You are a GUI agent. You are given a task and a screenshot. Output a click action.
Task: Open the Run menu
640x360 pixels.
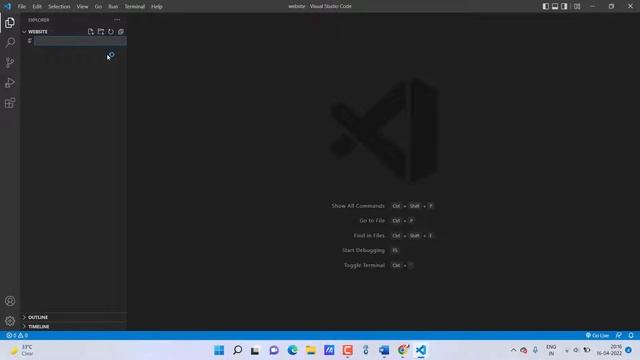[x=113, y=6]
